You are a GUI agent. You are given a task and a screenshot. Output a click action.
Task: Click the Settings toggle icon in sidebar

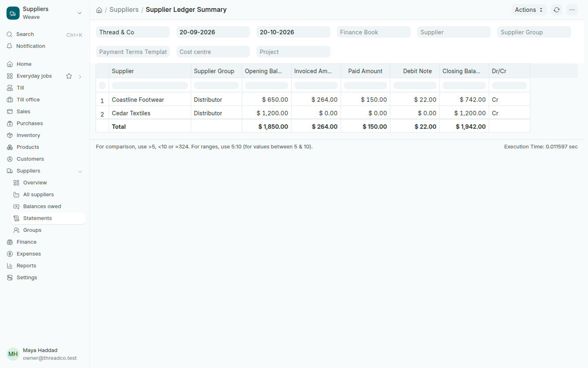10,278
